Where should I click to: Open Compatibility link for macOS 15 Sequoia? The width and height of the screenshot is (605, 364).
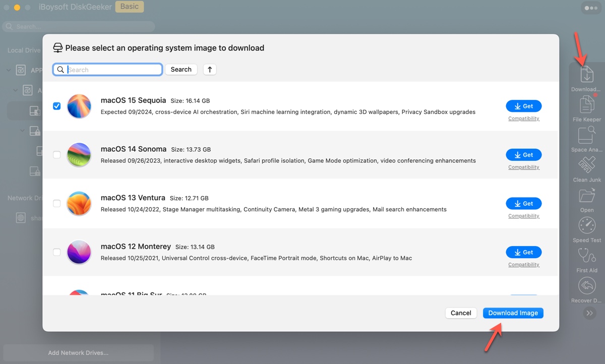523,118
